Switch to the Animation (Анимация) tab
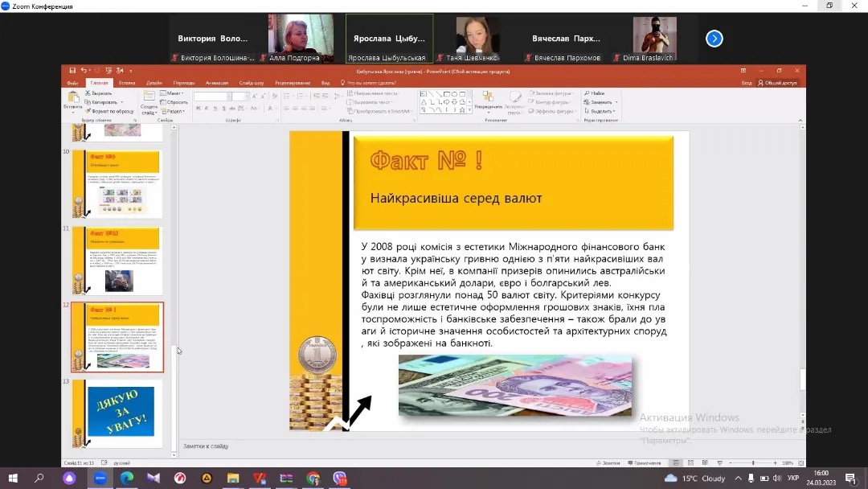868x489 pixels. [216, 82]
